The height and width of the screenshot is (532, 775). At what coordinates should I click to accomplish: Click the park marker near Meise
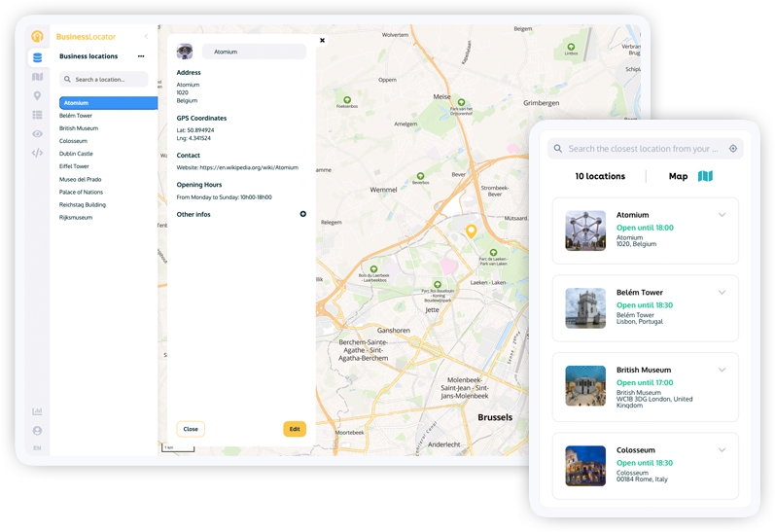[x=461, y=103]
